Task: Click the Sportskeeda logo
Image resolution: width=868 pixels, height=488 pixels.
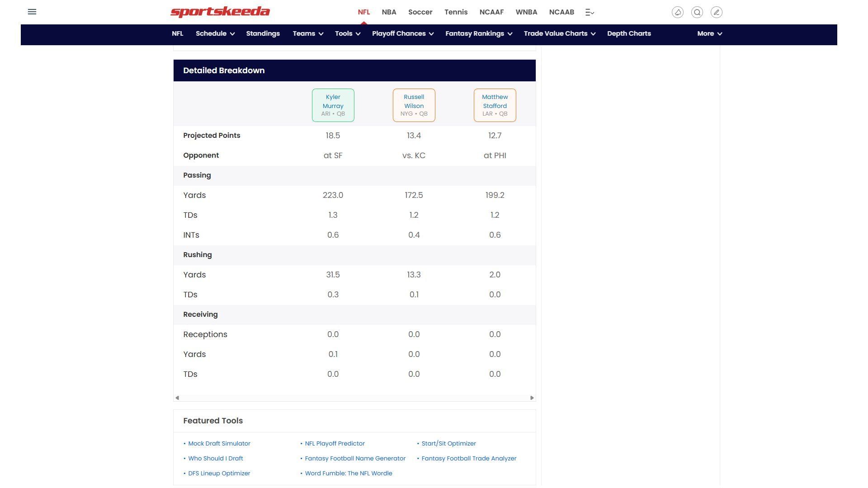Action: 220,12
